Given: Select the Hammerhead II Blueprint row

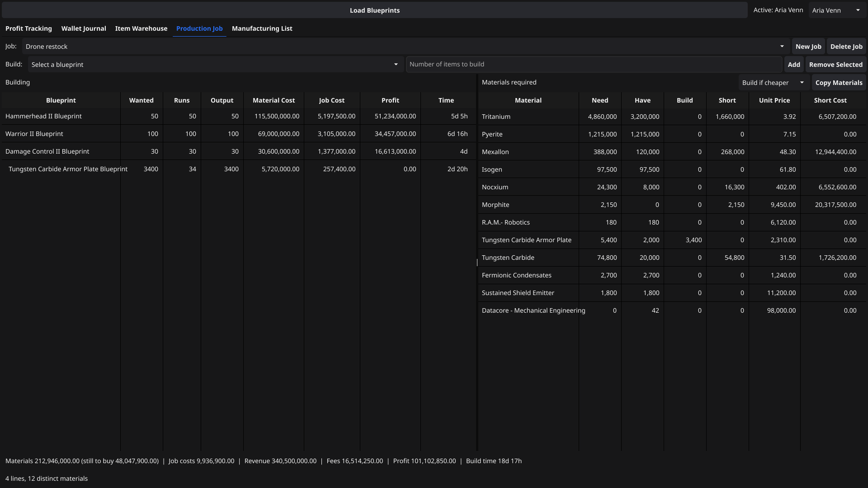Looking at the screenshot, I should tap(239, 116).
